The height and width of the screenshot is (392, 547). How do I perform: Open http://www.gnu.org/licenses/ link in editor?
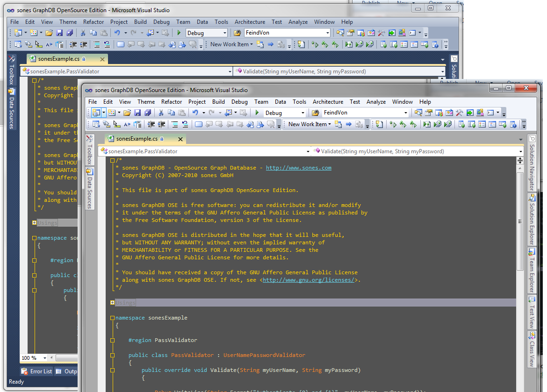click(x=309, y=280)
